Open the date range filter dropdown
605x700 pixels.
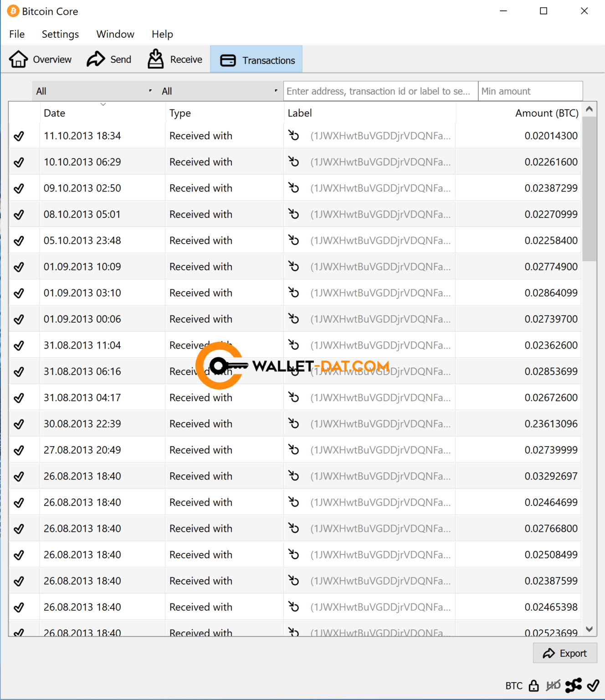(x=94, y=91)
